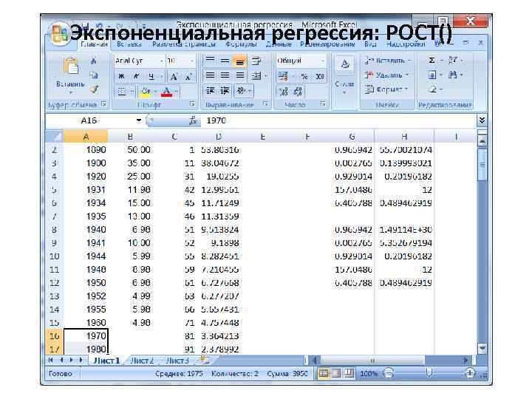Click the Accounting number format icon

point(283,77)
